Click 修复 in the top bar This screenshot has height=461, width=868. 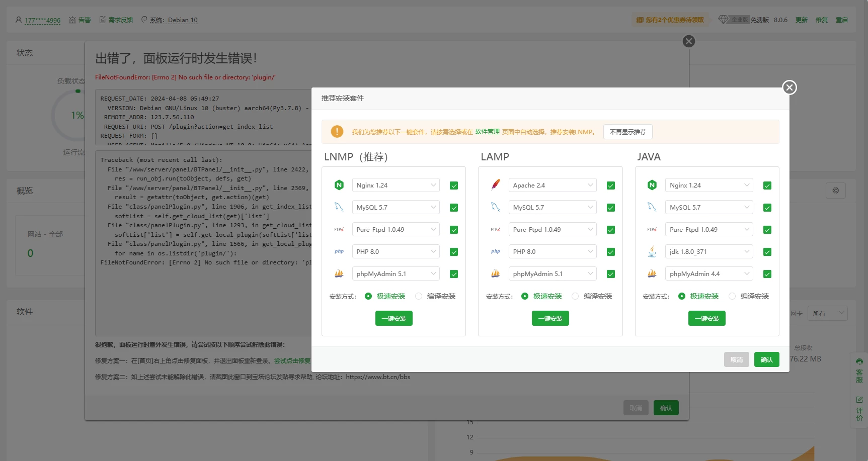[822, 20]
